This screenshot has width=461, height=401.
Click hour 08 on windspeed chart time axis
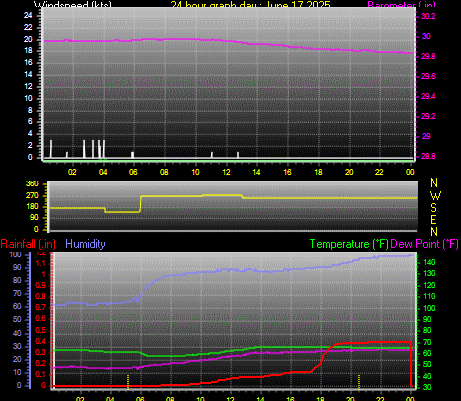(x=164, y=172)
